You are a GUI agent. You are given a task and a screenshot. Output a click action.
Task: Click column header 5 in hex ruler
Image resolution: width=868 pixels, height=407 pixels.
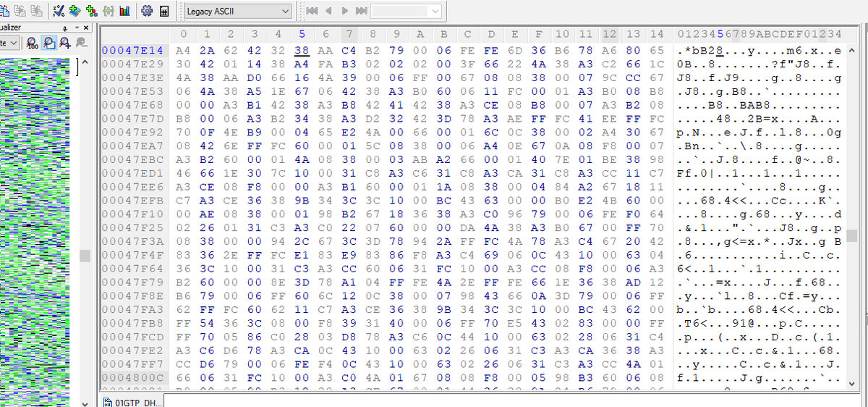point(302,34)
